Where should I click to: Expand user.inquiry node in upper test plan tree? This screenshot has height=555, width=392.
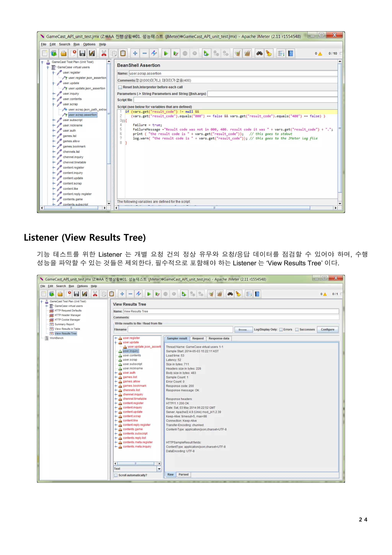click(x=53, y=93)
